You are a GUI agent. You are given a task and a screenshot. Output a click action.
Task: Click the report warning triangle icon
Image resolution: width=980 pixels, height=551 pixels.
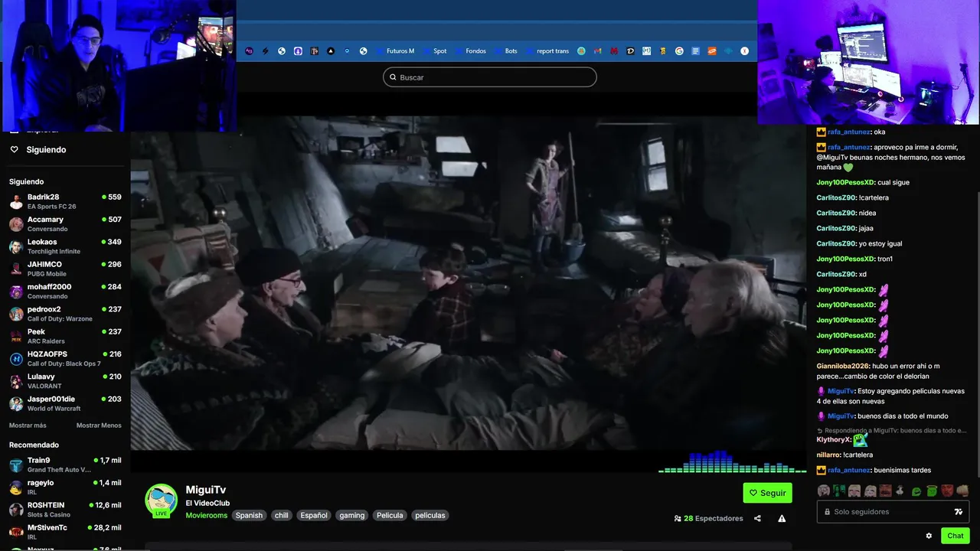pyautogui.click(x=782, y=518)
